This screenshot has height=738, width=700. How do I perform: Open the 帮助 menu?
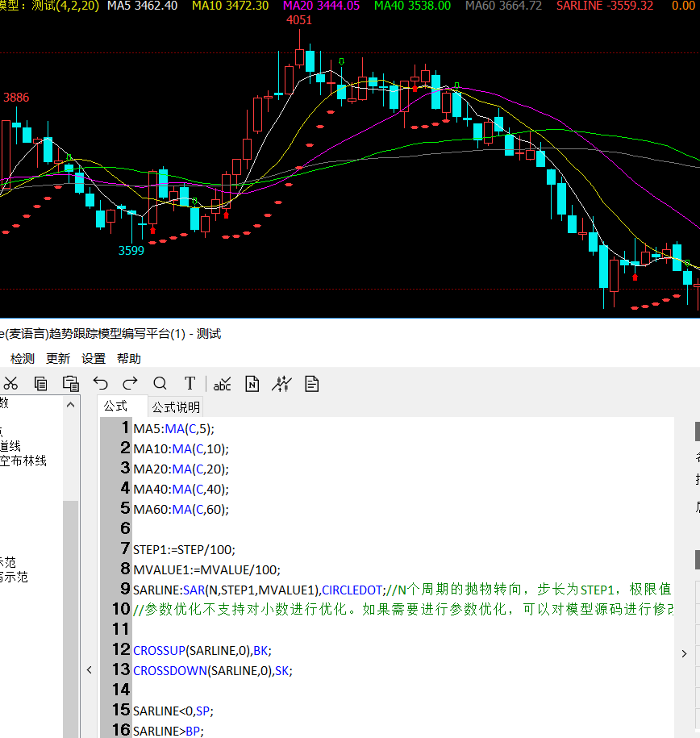click(x=129, y=359)
